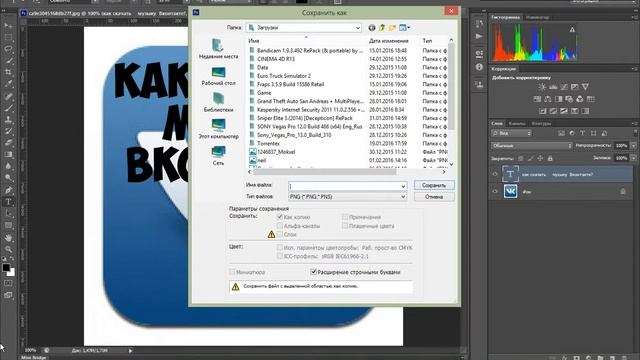Select the Rectangular Marquee tool

click(x=8, y=38)
